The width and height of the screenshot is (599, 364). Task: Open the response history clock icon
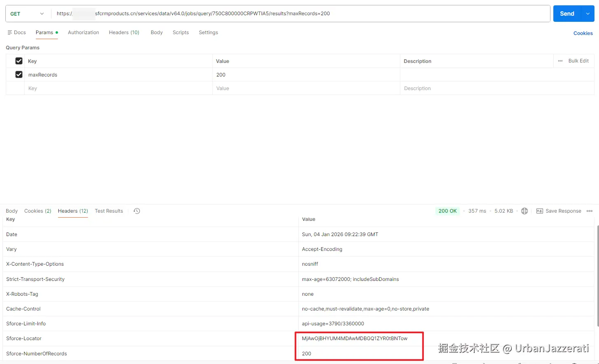(x=137, y=211)
